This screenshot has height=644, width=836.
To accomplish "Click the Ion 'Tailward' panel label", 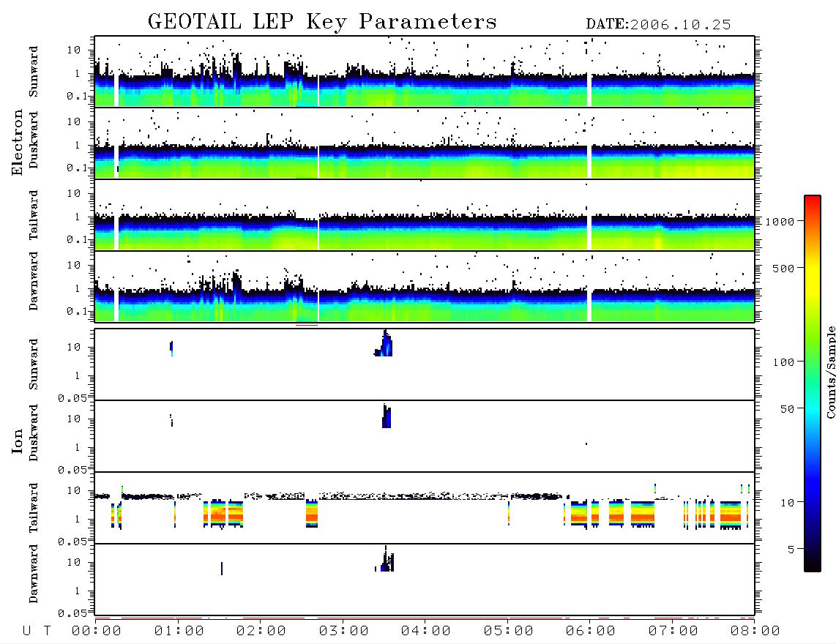I will click(34, 508).
